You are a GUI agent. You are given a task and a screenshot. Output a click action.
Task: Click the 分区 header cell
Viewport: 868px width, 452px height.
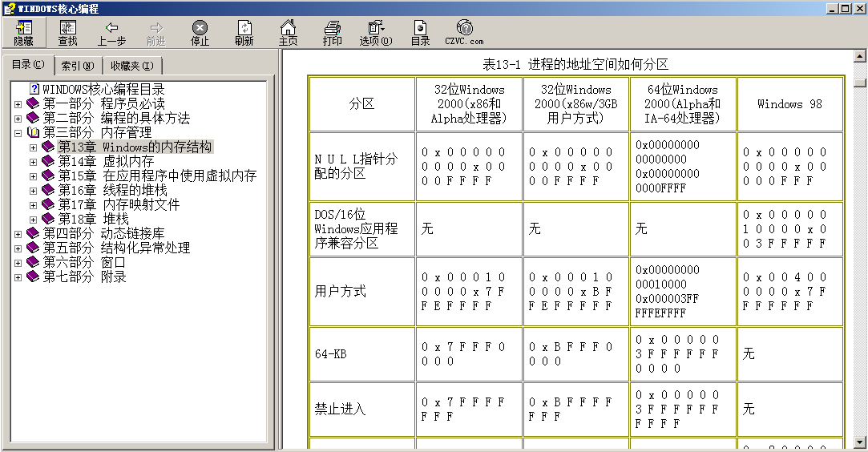[x=362, y=104]
